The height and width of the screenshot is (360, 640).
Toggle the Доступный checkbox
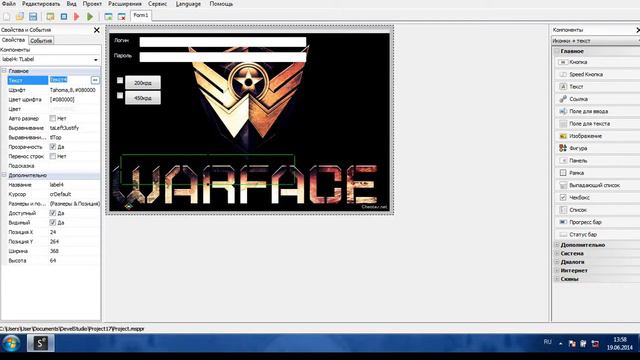[x=53, y=213]
